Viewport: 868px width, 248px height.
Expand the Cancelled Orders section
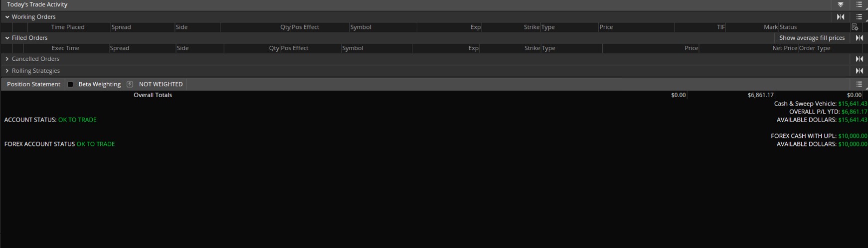click(7, 59)
